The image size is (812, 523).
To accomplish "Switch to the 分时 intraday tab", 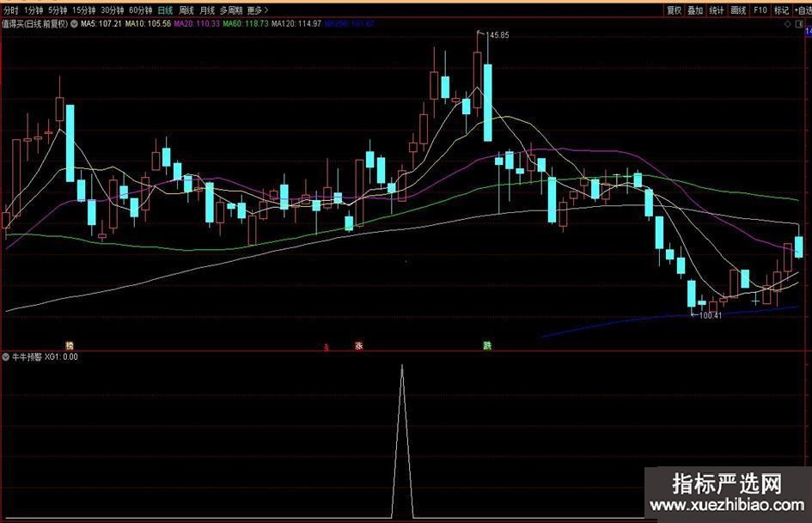I will click(10, 10).
